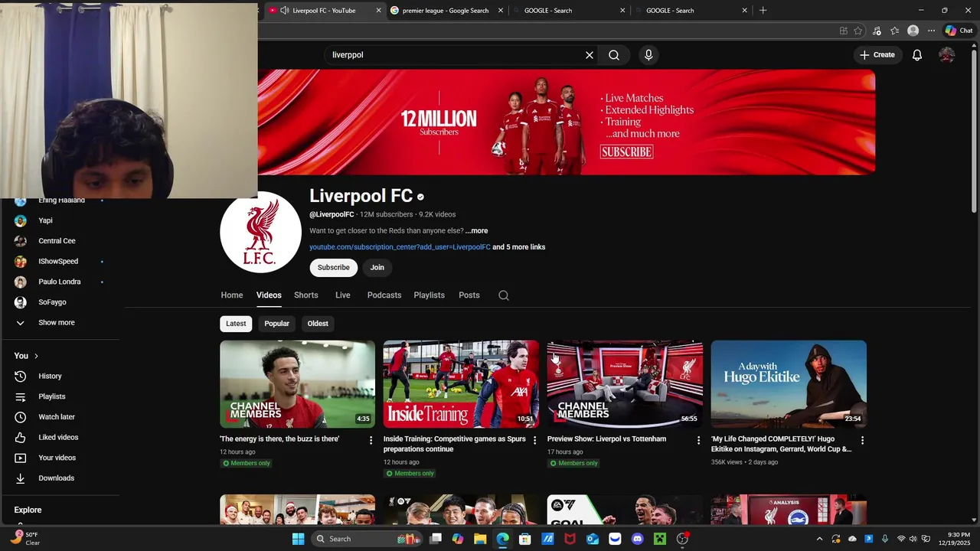Open Paulo Londra subscription channel
The image size is (980, 551).
(60, 282)
